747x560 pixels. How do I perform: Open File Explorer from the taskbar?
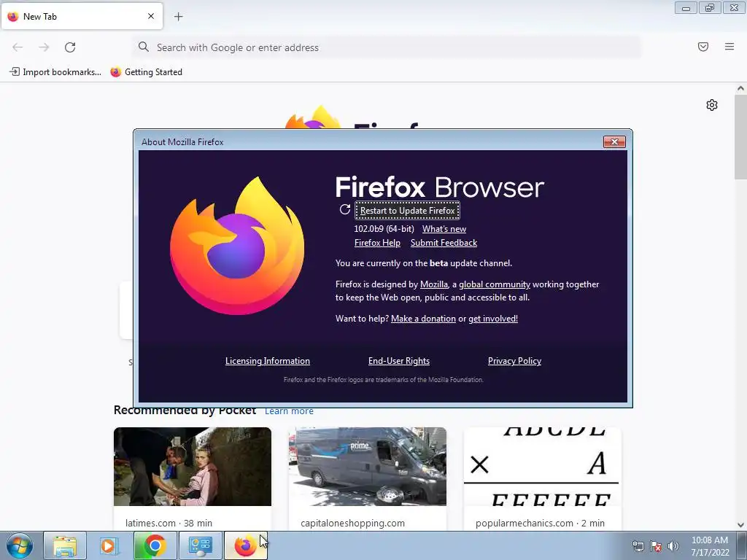coord(65,545)
